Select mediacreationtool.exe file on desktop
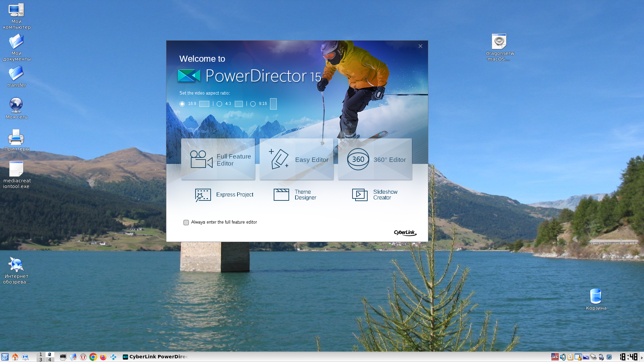The height and width of the screenshot is (362, 644). (16, 175)
